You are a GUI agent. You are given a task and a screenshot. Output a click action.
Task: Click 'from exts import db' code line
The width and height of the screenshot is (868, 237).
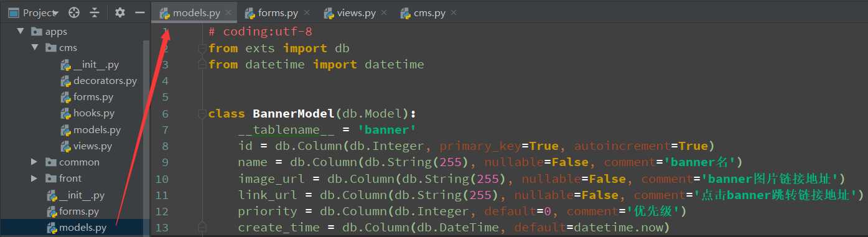click(279, 48)
